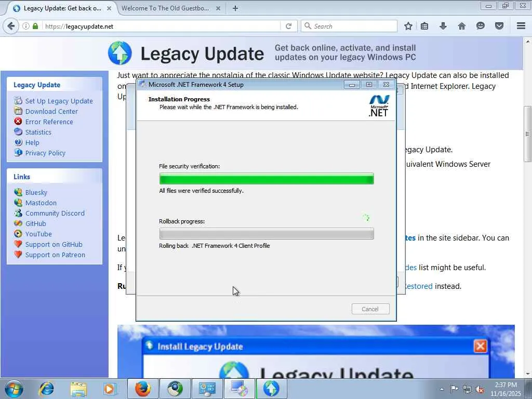The height and width of the screenshot is (399, 532).
Task: Switch to Welcome To The Old Guestbook tab
Action: tap(165, 8)
